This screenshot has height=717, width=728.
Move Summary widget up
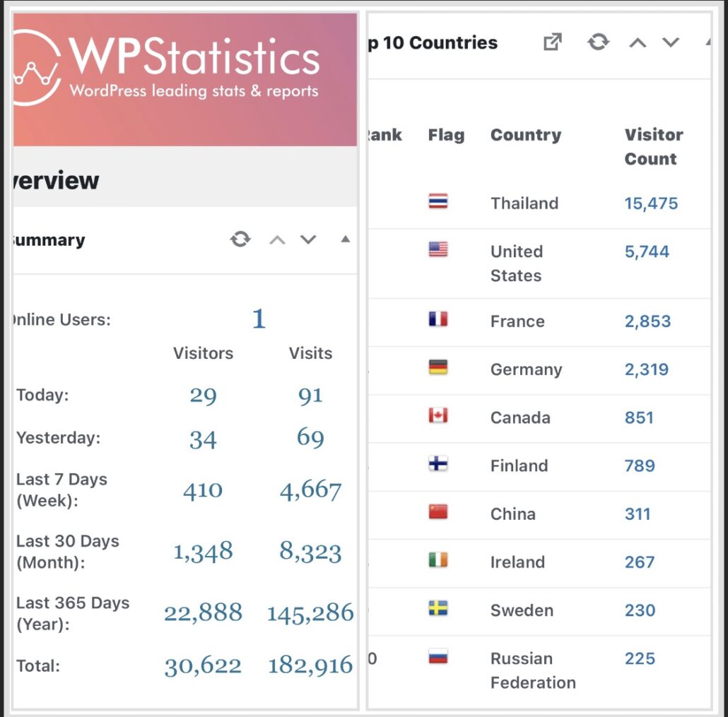277,240
